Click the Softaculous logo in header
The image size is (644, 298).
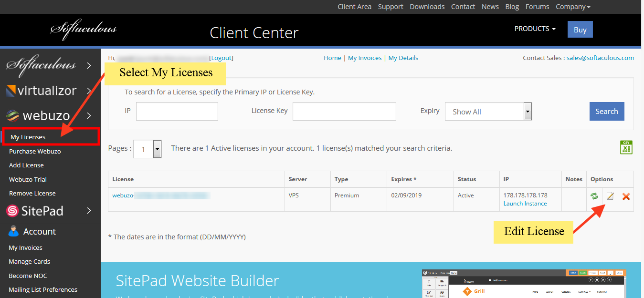click(x=84, y=29)
